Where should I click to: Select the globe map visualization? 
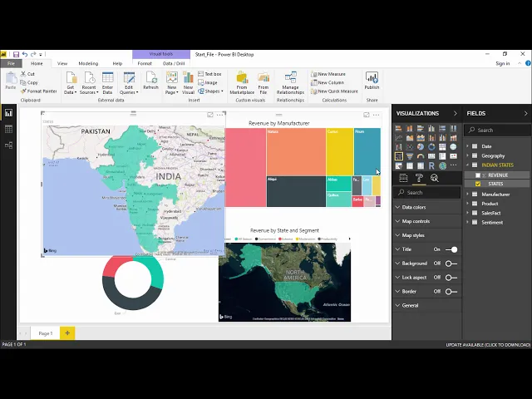(453, 147)
